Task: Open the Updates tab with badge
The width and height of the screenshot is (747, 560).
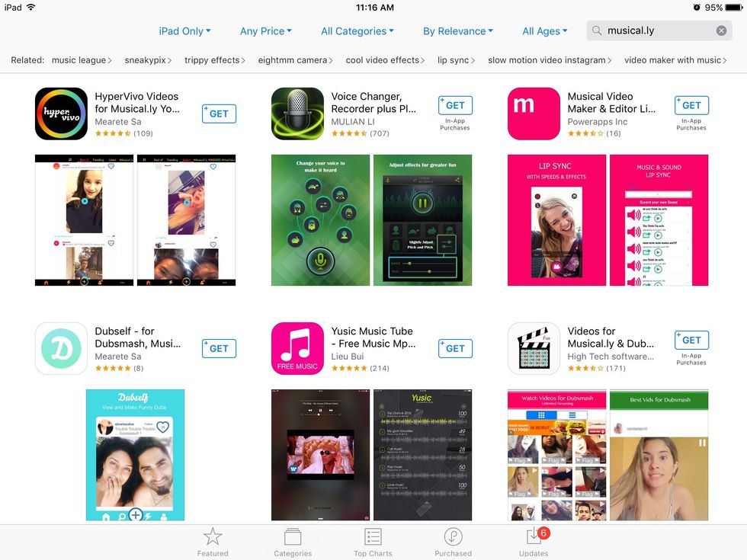Action: click(534, 542)
